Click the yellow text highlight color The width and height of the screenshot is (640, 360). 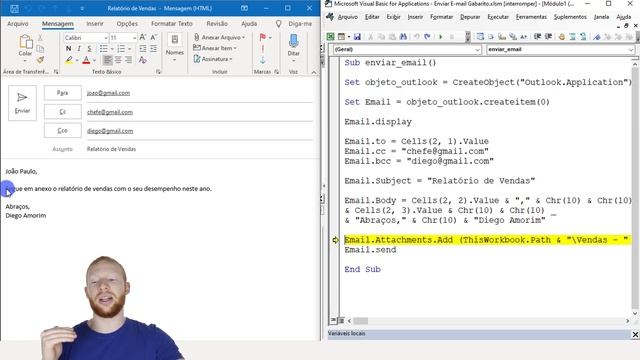click(x=69, y=60)
